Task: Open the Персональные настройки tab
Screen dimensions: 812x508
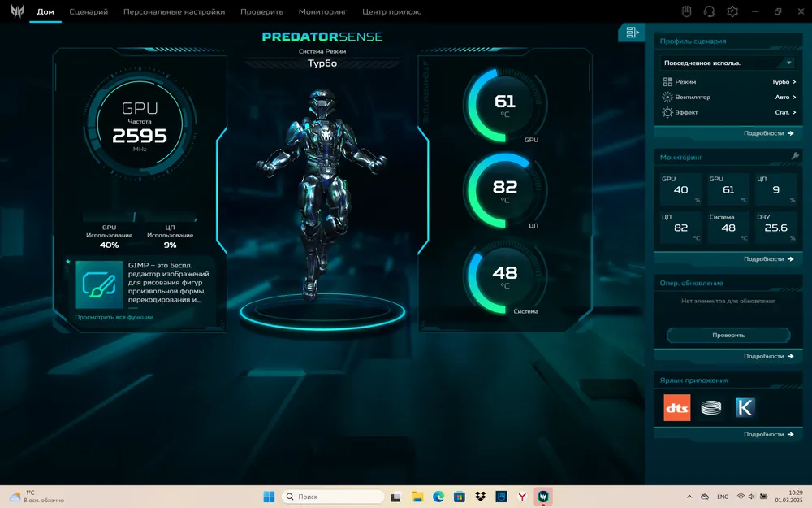Action: 174,12
